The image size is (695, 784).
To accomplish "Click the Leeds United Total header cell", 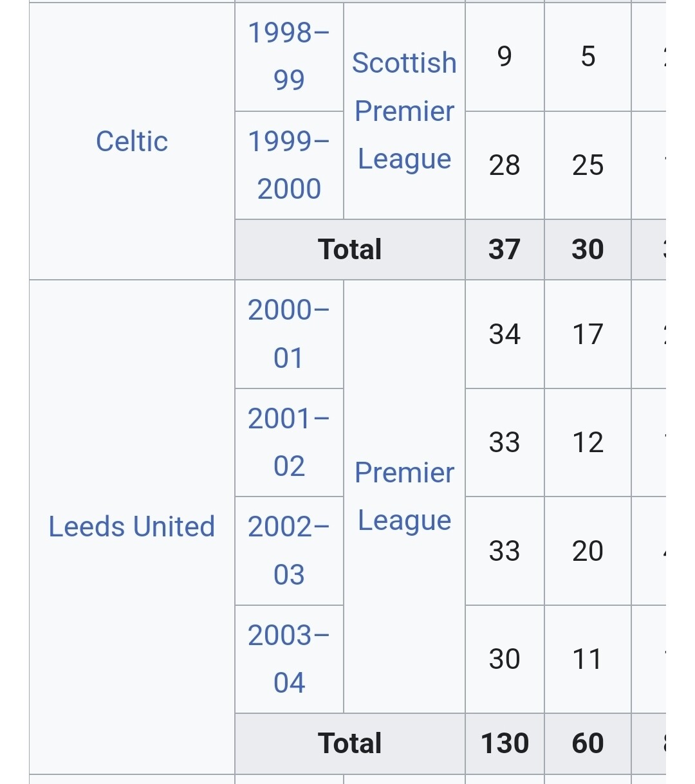I will [349, 743].
